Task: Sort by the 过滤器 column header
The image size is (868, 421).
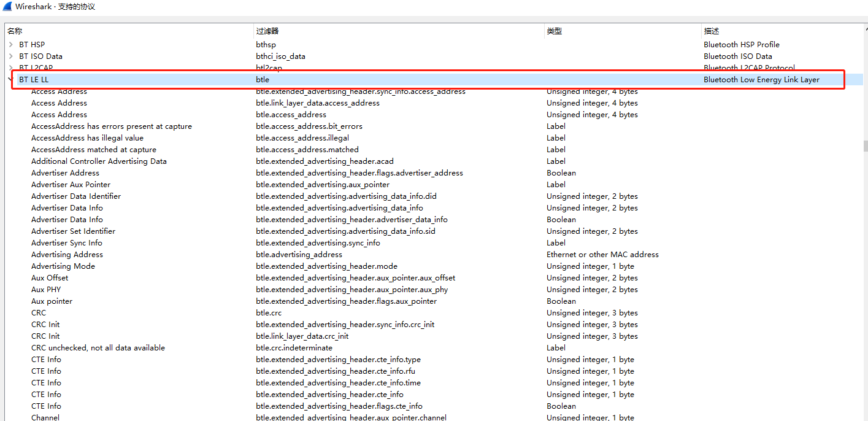Action: (x=267, y=31)
